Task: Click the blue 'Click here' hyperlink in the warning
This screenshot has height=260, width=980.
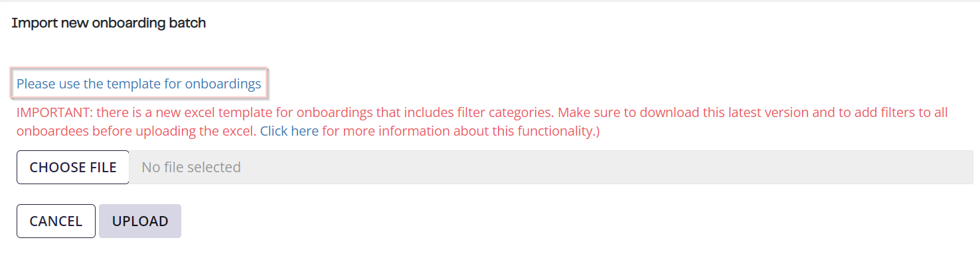Action: coord(289,132)
